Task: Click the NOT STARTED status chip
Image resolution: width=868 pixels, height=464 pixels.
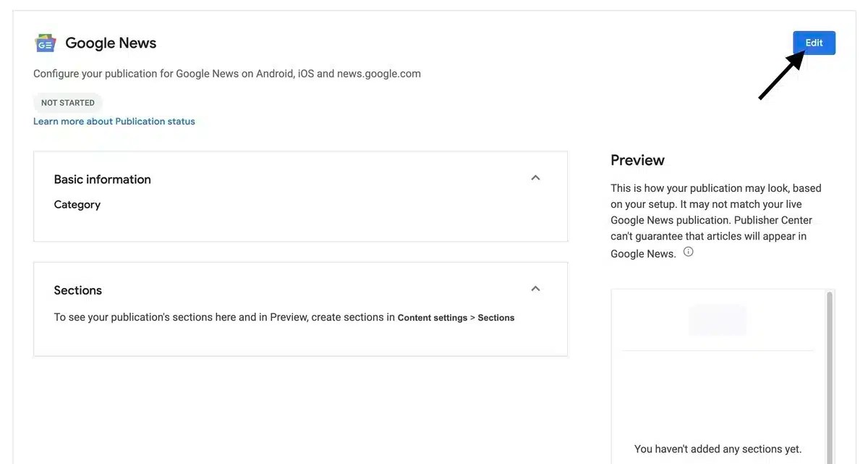Action: (x=68, y=102)
